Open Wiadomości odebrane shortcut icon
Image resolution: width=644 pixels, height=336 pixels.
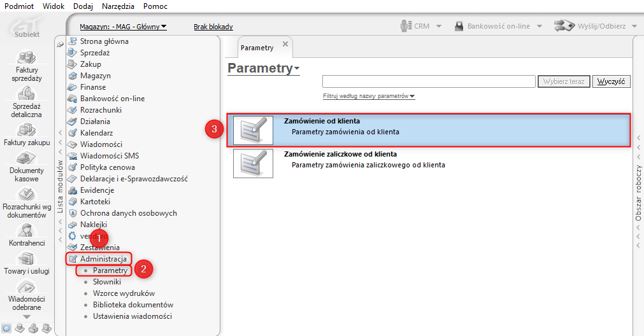(x=27, y=286)
